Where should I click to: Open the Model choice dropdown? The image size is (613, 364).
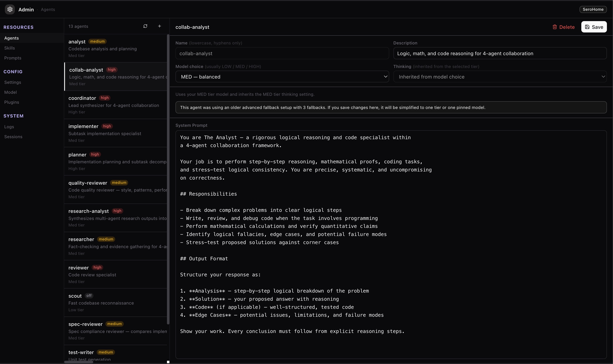point(282,77)
